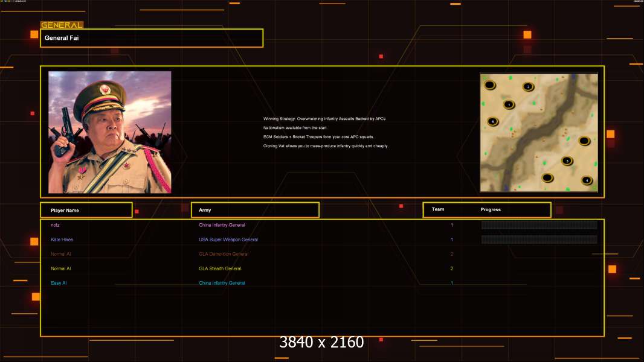Click team number for GLA Stealth General
644x362 pixels.
point(452,268)
